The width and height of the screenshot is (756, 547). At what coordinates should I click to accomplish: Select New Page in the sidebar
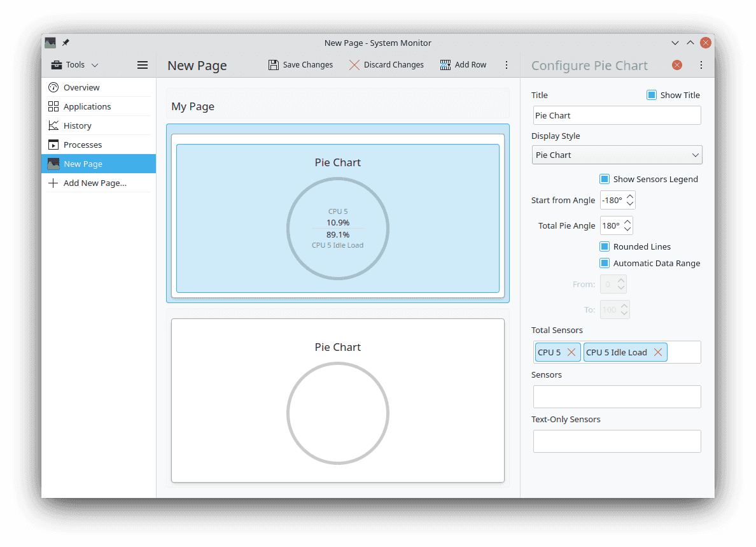point(83,164)
